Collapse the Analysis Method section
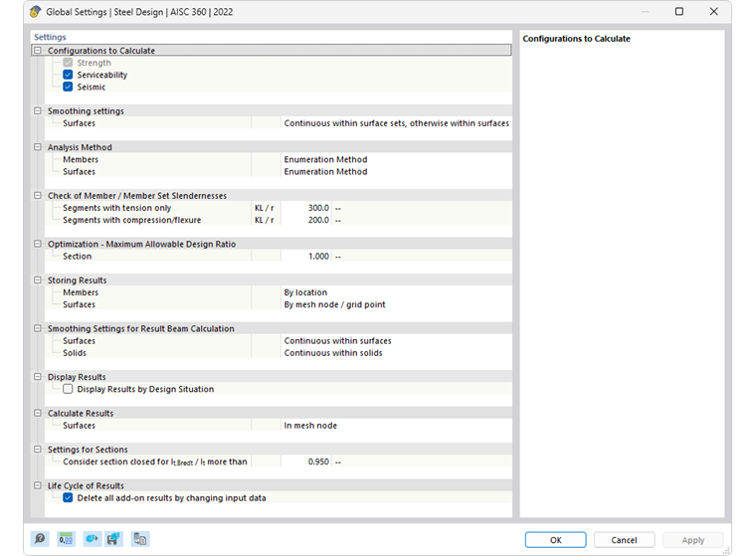Image resolution: width=756 pixels, height=556 pixels. pyautogui.click(x=38, y=147)
